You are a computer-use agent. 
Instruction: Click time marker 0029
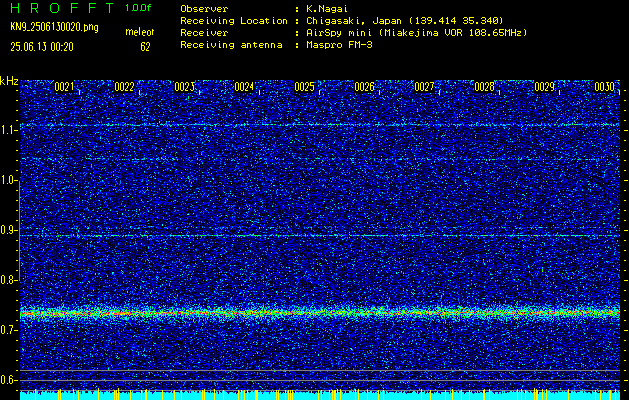(544, 87)
